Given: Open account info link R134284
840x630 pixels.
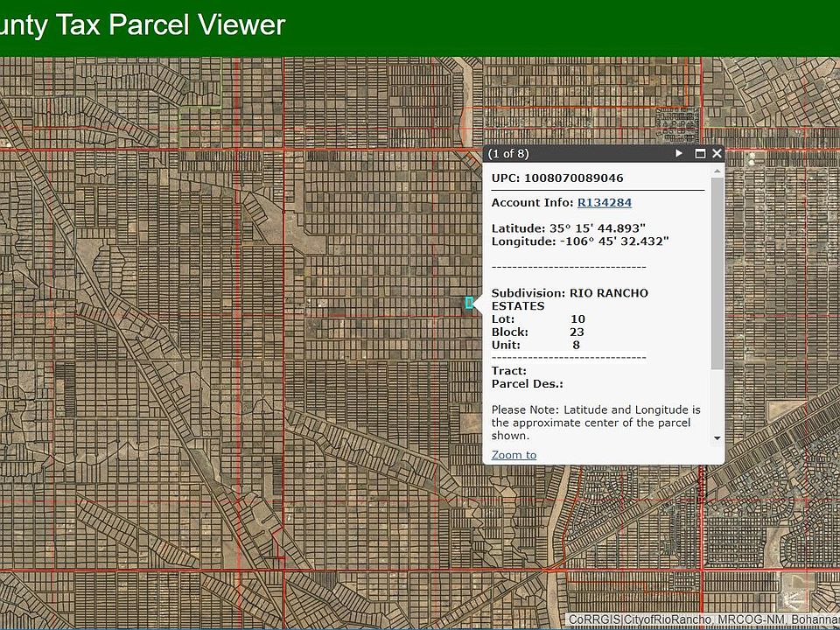Looking at the screenshot, I should [604, 203].
